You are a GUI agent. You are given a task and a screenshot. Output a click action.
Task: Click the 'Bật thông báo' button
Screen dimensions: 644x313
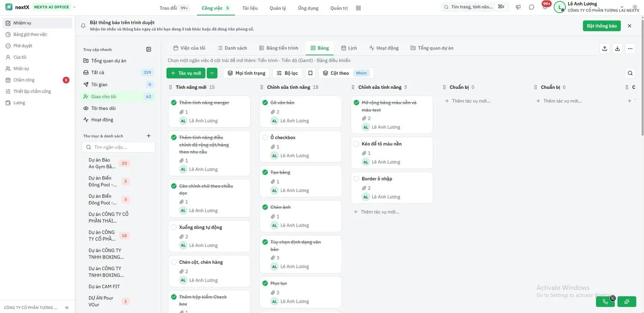tap(601, 26)
